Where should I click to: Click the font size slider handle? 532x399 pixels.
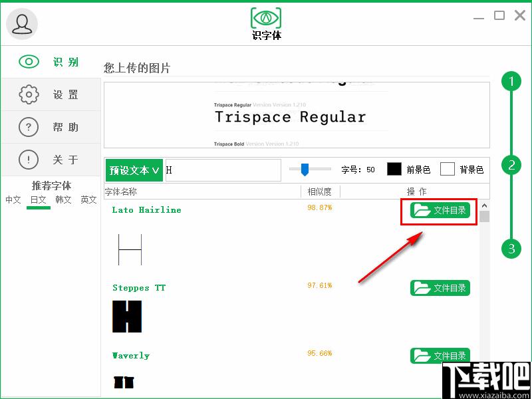coord(305,170)
